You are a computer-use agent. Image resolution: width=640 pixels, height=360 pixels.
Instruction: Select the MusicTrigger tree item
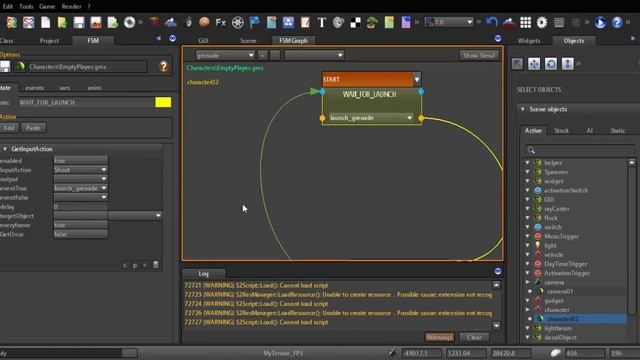pos(561,236)
